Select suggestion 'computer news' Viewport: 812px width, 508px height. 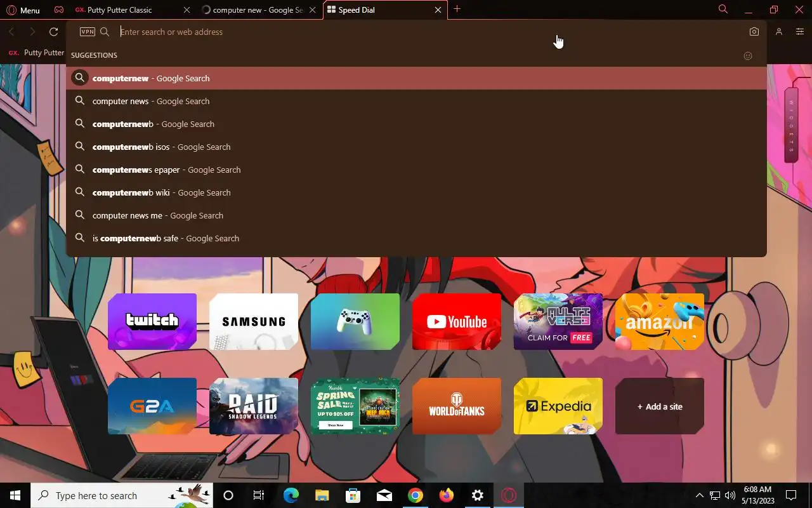coord(416,101)
